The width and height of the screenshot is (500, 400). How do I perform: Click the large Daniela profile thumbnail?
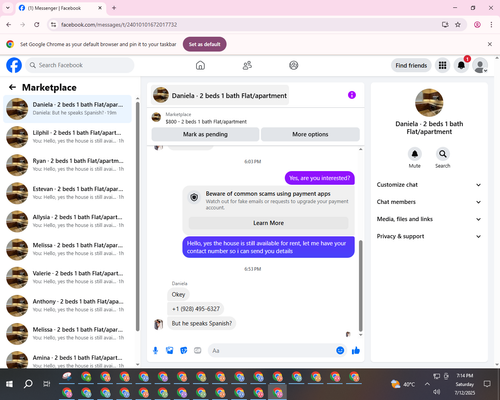pyautogui.click(x=429, y=103)
